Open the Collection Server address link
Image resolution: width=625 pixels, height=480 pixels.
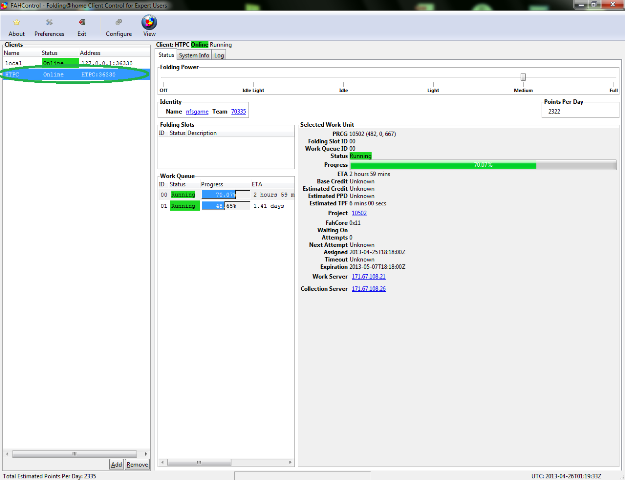point(369,288)
